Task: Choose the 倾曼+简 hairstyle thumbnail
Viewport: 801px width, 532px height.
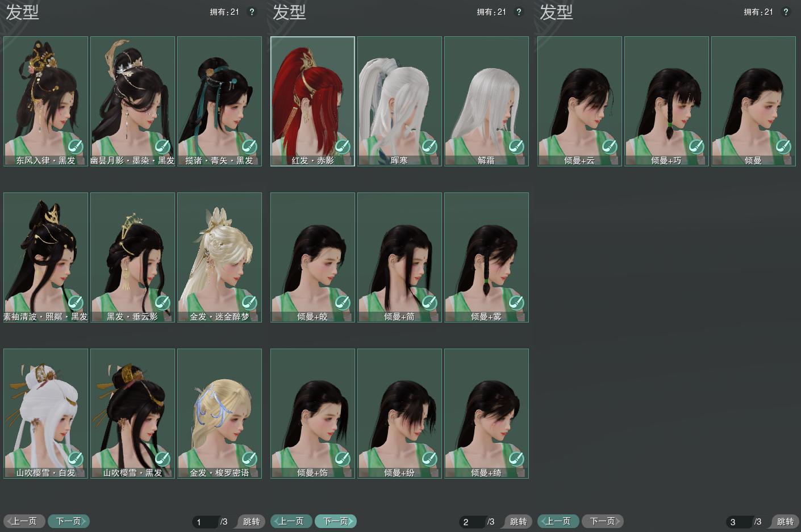Action: pos(400,258)
